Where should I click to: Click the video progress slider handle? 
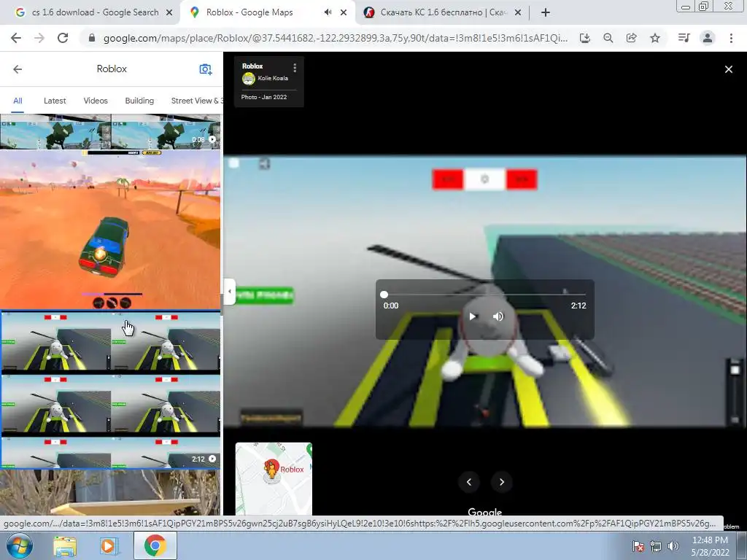[384, 295]
